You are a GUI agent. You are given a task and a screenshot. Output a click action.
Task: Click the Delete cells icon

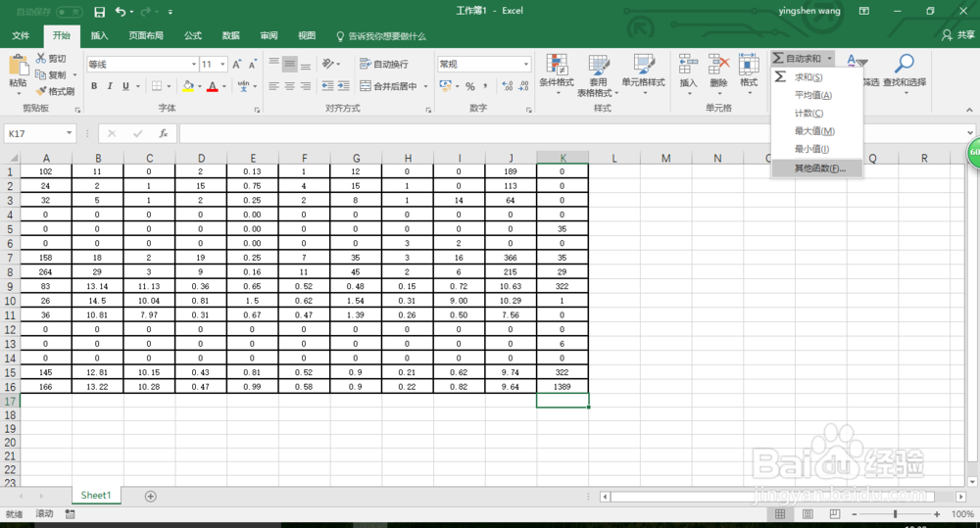pyautogui.click(x=718, y=65)
